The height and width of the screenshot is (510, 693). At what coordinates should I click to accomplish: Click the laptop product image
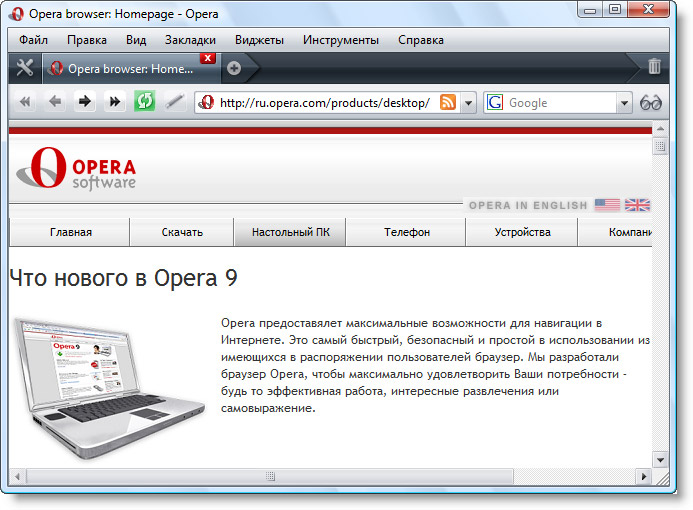[109, 388]
